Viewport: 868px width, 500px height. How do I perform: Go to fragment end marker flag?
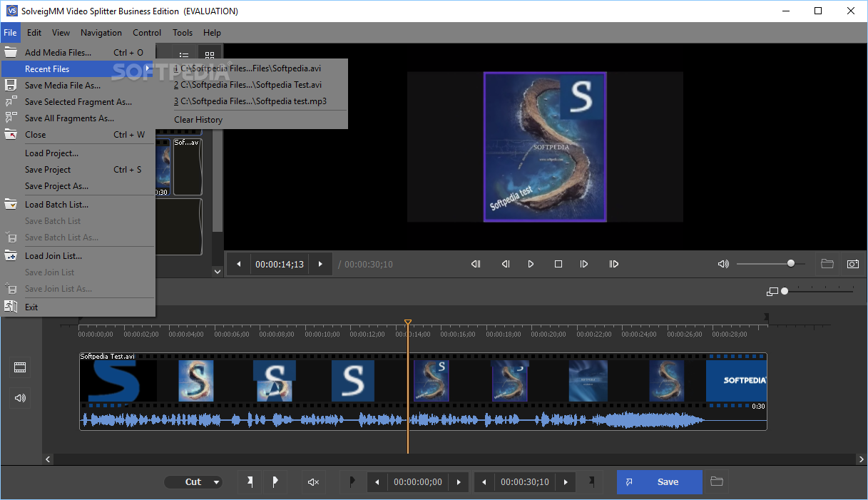(x=591, y=482)
